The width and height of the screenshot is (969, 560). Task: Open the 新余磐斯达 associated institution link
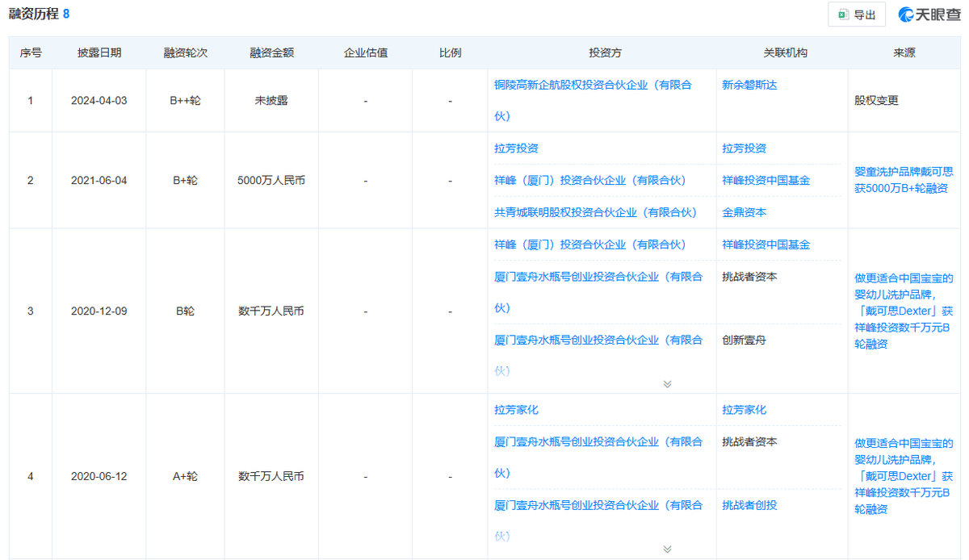click(749, 85)
